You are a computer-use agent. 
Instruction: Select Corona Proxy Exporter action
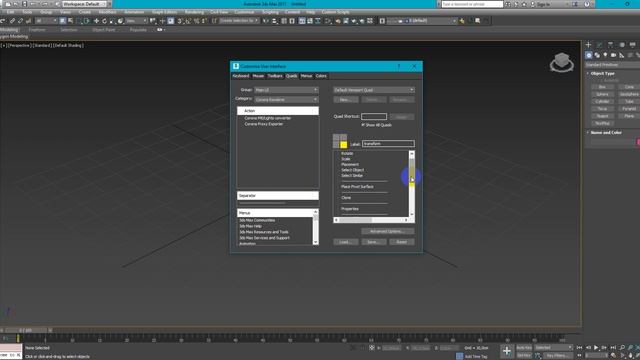point(264,124)
